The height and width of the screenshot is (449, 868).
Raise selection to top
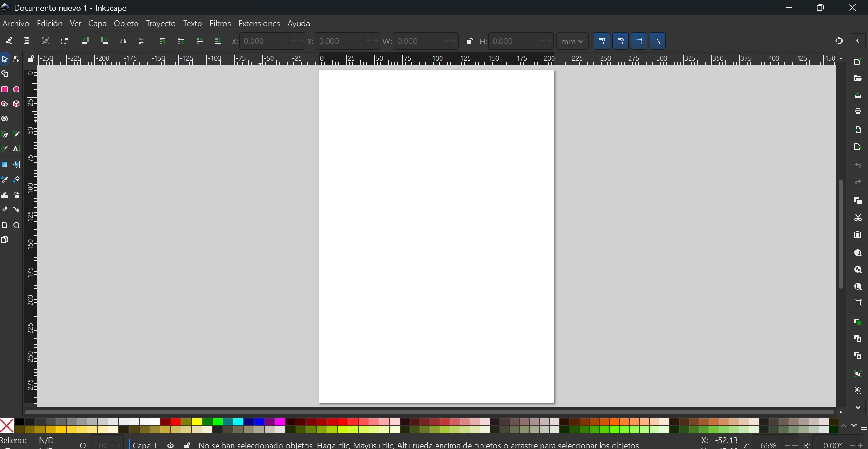(162, 41)
